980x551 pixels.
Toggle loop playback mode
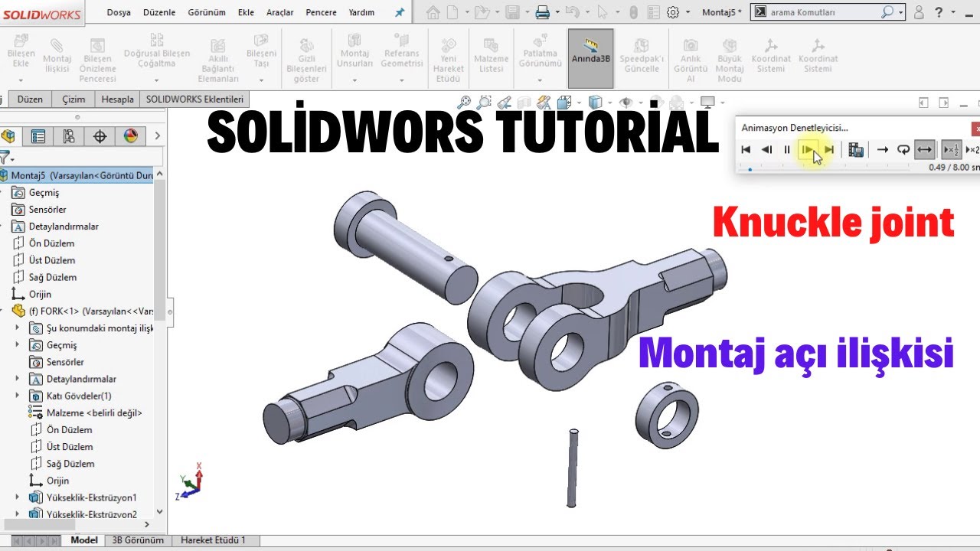click(x=903, y=150)
